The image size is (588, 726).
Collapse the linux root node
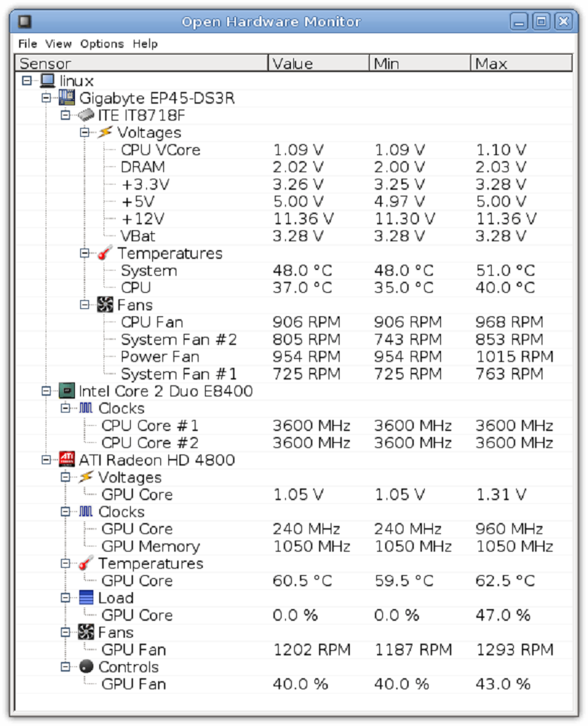click(27, 81)
